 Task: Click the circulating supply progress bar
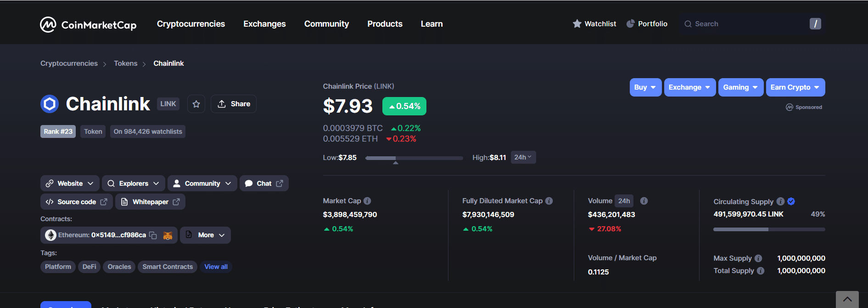tap(769, 229)
